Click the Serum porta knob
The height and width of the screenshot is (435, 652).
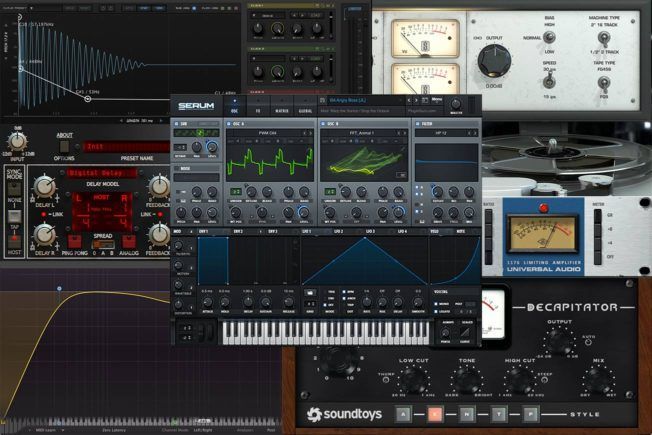[445, 333]
